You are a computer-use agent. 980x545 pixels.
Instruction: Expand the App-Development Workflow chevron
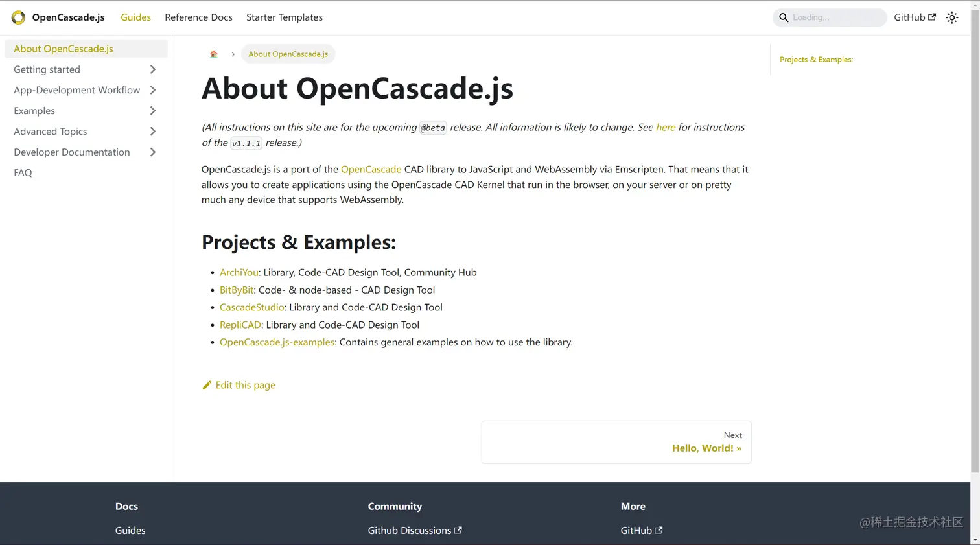point(153,90)
